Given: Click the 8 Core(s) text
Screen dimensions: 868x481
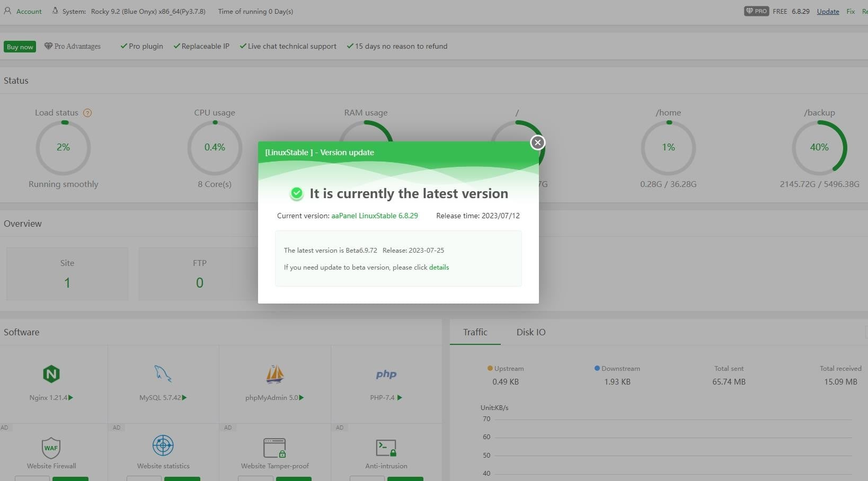Looking at the screenshot, I should click(x=215, y=184).
